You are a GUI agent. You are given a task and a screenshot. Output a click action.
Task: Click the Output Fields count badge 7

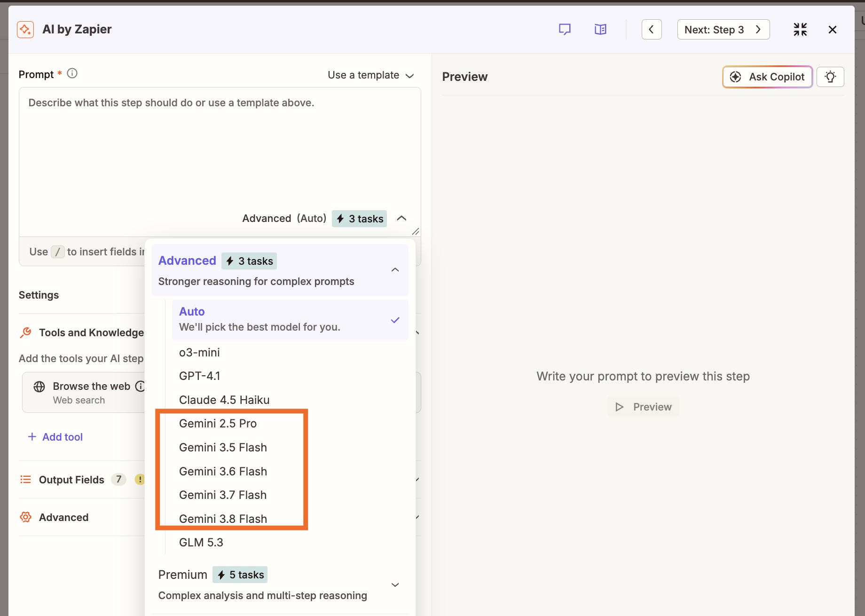tap(118, 479)
